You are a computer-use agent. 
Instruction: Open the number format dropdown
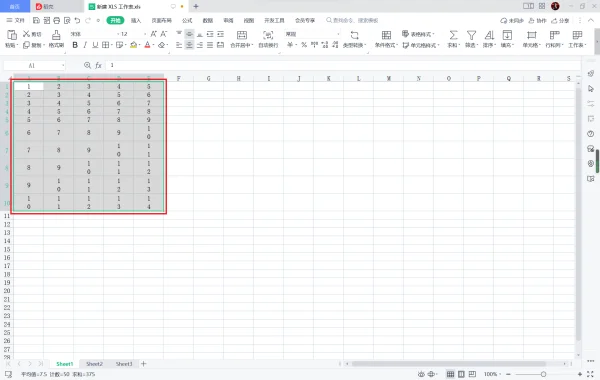(338, 34)
